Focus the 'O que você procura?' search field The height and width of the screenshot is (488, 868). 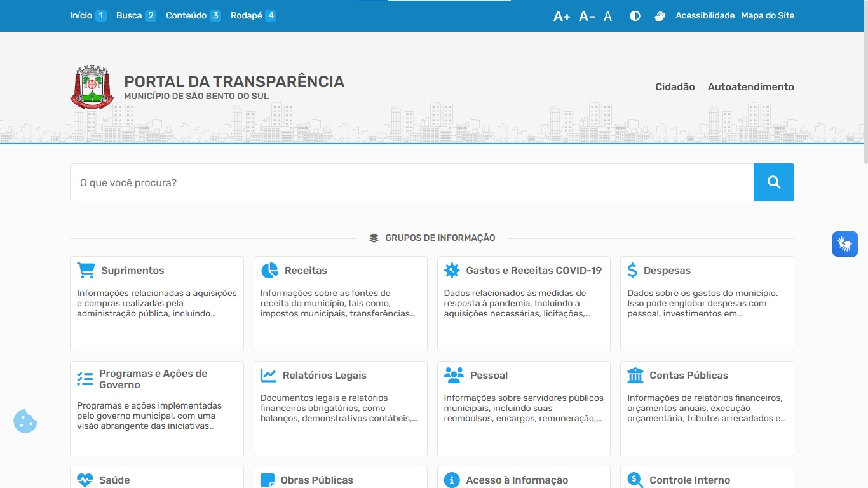tap(411, 182)
